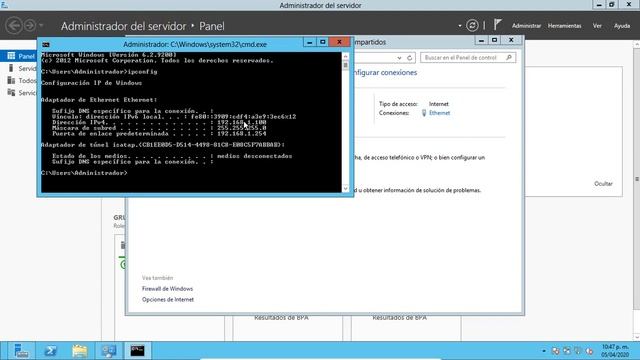This screenshot has width=640, height=360.
Task: Click the 'Puerta de enlace predeterminada' line
Action: pyautogui.click(x=159, y=133)
